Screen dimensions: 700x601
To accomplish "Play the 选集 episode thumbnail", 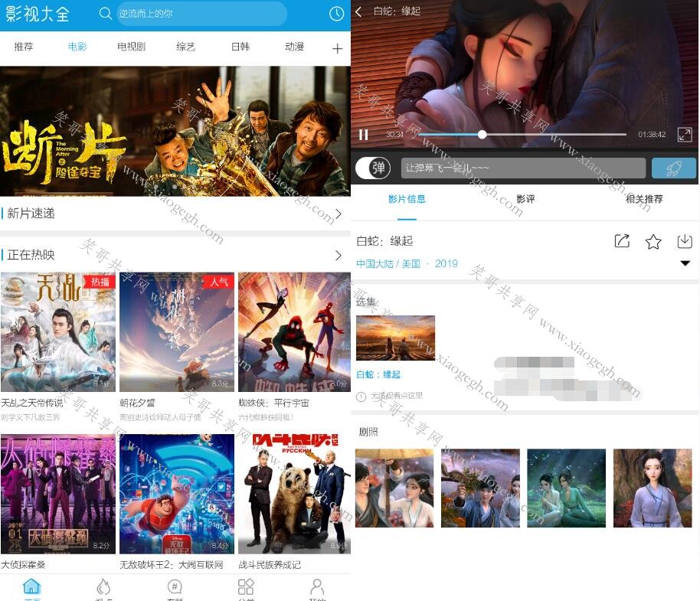I will pos(395,338).
